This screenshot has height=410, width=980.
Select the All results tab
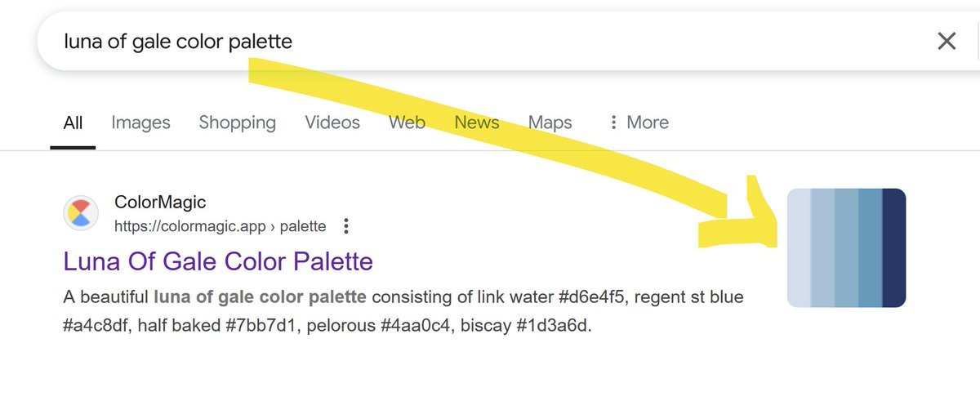click(x=73, y=123)
